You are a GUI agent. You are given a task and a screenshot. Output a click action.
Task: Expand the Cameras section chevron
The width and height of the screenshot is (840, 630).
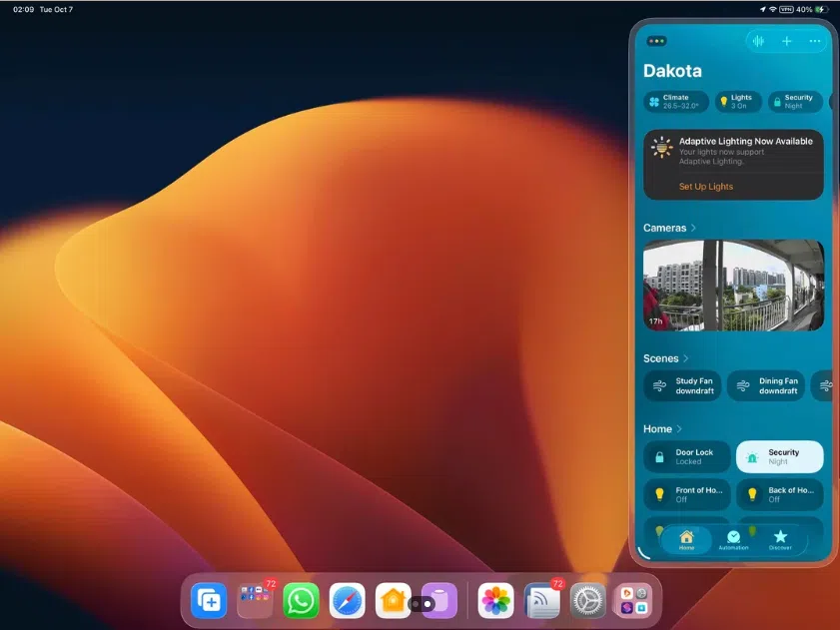pyautogui.click(x=693, y=228)
